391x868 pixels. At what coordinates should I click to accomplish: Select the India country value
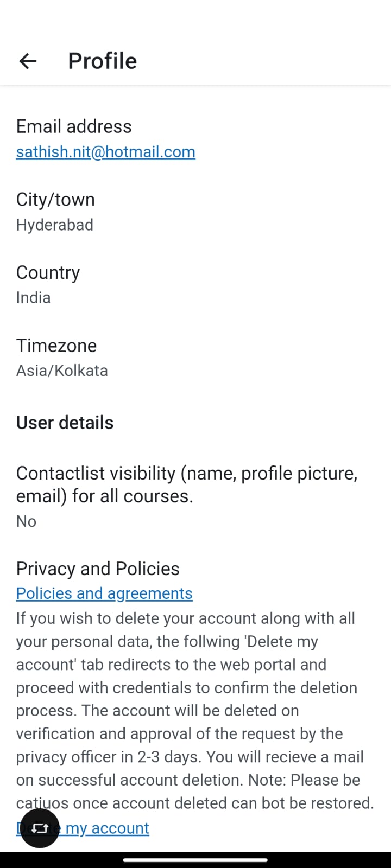click(x=33, y=297)
